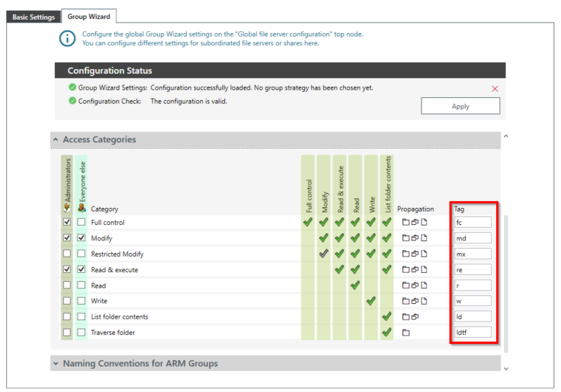This screenshot has height=392, width=561.
Task: Click the Everyone else user icon
Action: pos(82,209)
